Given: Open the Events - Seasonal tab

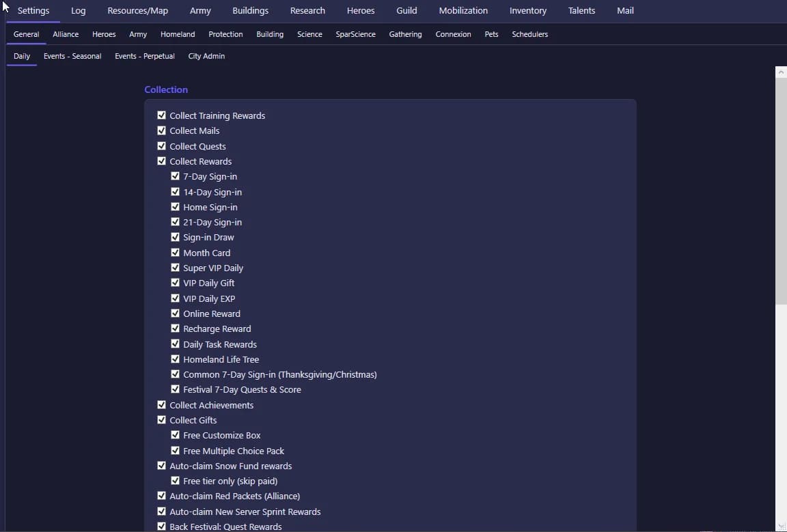Looking at the screenshot, I should (72, 56).
